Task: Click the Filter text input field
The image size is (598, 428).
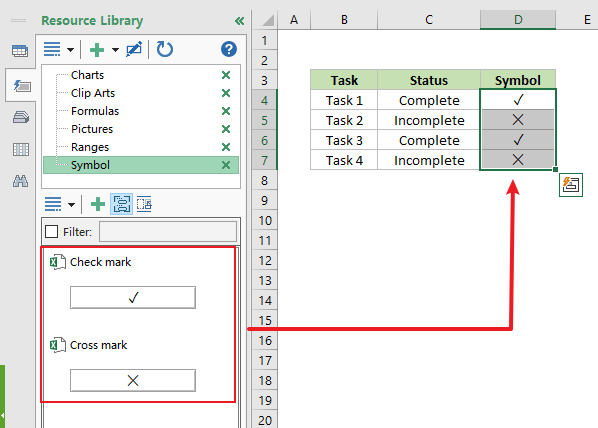Action: (x=168, y=232)
